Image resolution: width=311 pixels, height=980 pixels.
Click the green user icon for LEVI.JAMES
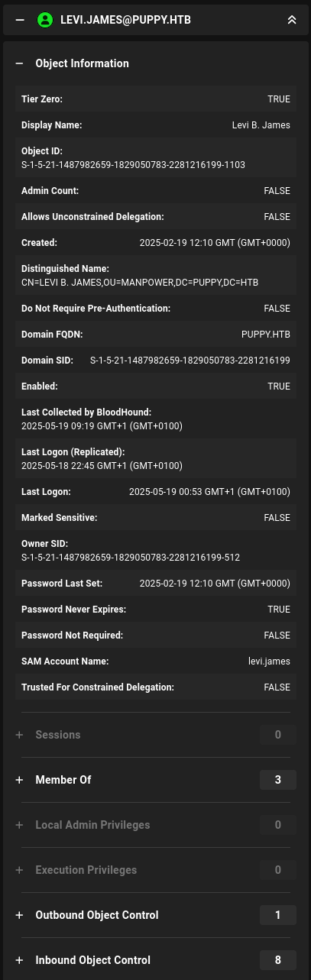(x=45, y=20)
